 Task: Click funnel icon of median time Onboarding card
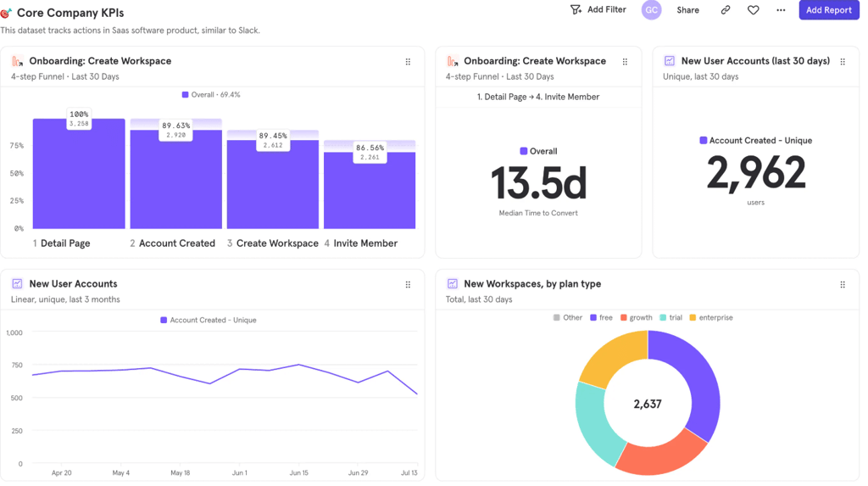[453, 61]
